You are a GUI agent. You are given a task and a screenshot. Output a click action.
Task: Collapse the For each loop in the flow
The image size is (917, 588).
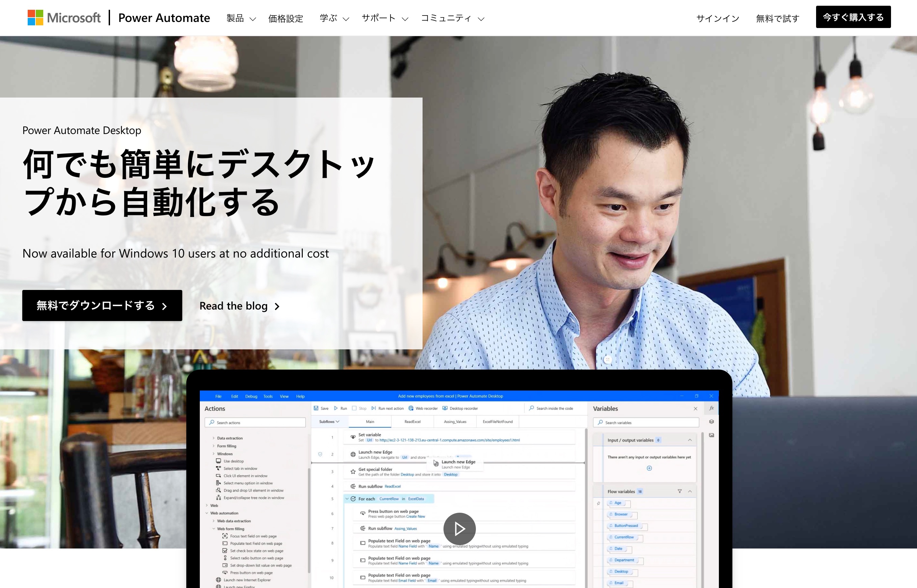[347, 499]
